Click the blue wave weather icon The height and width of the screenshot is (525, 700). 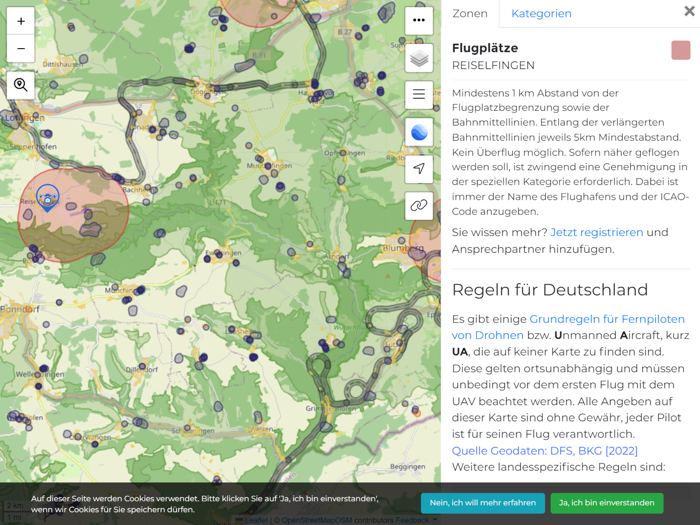(419, 132)
